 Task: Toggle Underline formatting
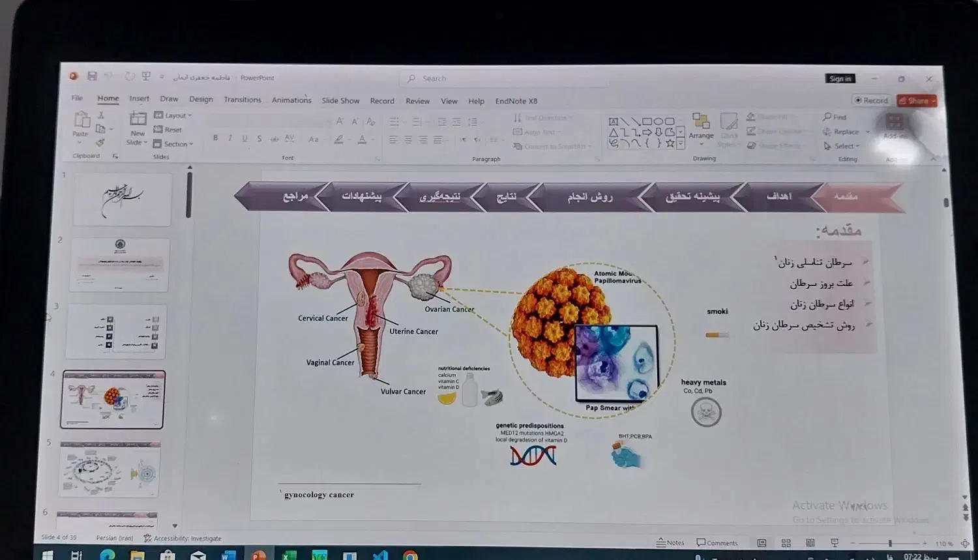pos(244,138)
